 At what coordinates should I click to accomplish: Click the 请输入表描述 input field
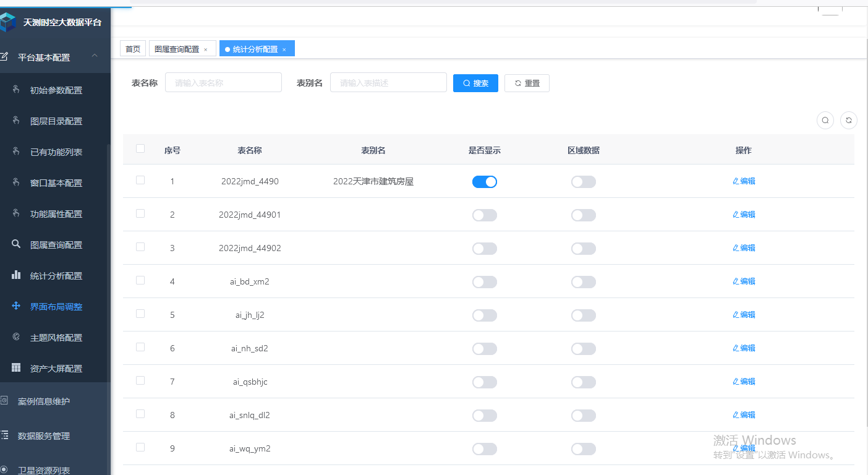pyautogui.click(x=388, y=82)
